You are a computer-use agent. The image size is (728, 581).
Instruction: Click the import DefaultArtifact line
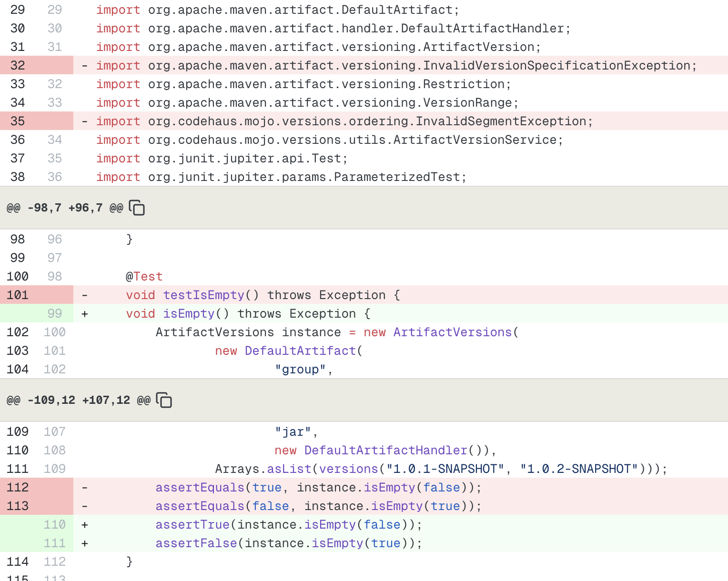[278, 10]
